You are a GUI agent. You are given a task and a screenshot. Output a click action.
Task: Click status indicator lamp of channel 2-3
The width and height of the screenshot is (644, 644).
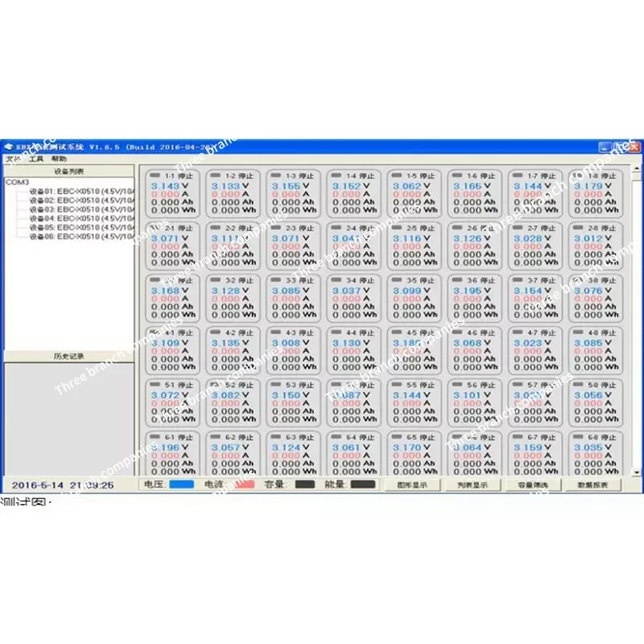click(275, 228)
